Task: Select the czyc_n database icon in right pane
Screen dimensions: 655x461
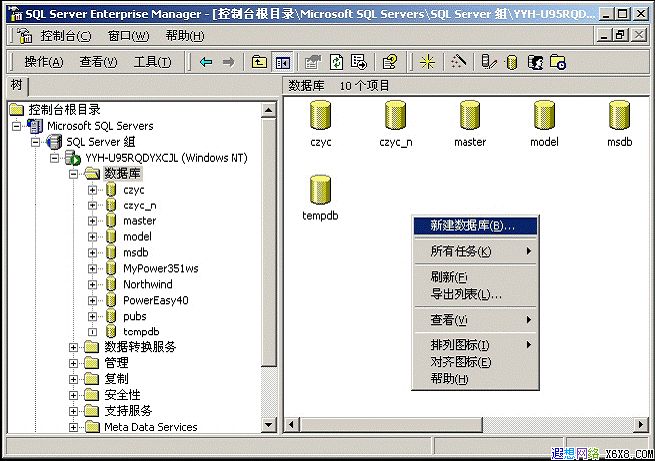Action: click(x=395, y=115)
